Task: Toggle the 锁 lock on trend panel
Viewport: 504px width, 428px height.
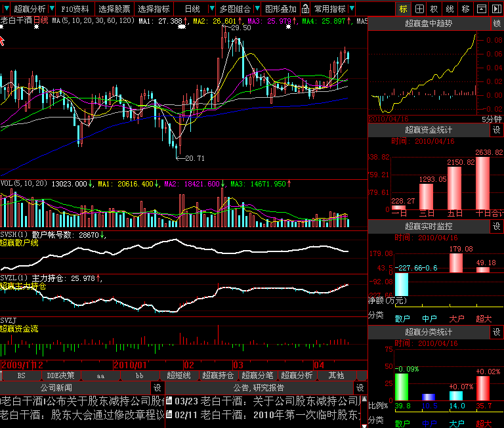Action: 497,24
